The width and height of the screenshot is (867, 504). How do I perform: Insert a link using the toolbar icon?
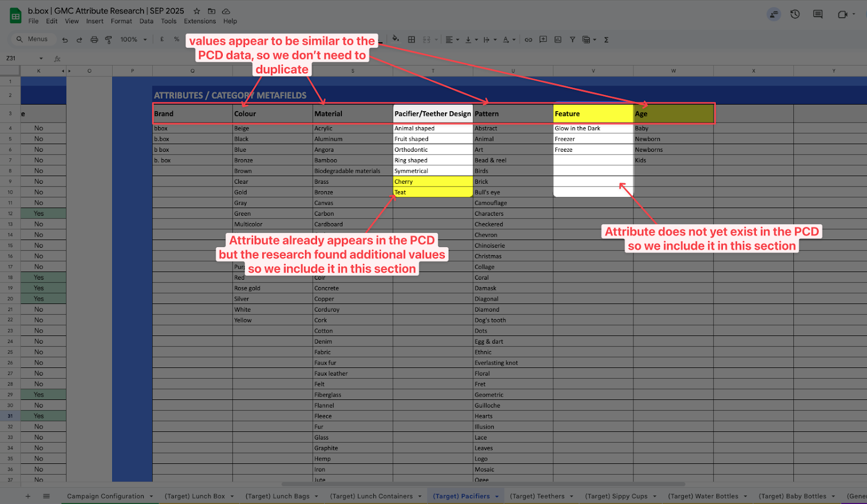(x=528, y=40)
